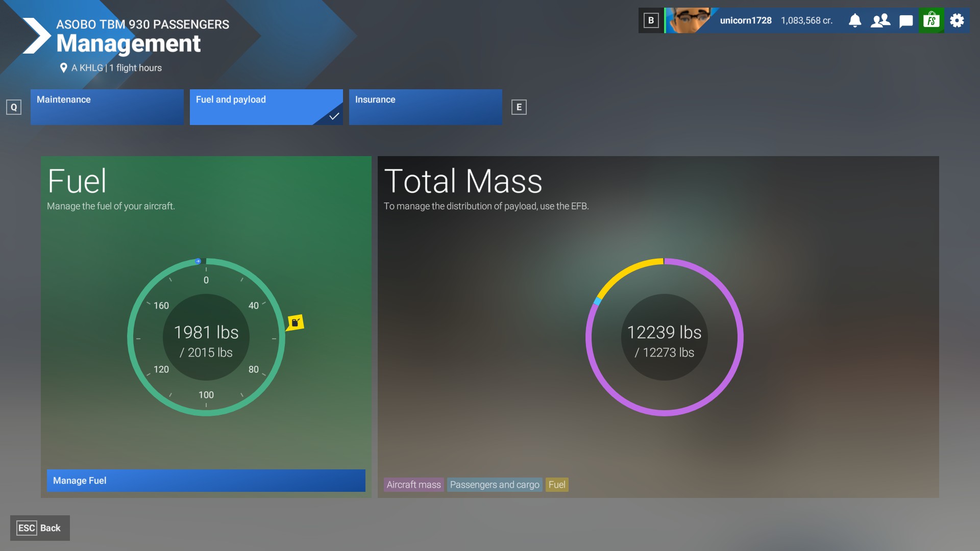
Task: Click the 40 mark on fuel gauge
Action: pos(254,306)
